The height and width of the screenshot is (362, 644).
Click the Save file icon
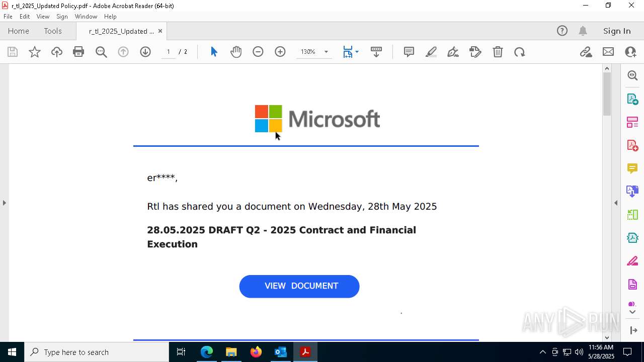(13, 52)
